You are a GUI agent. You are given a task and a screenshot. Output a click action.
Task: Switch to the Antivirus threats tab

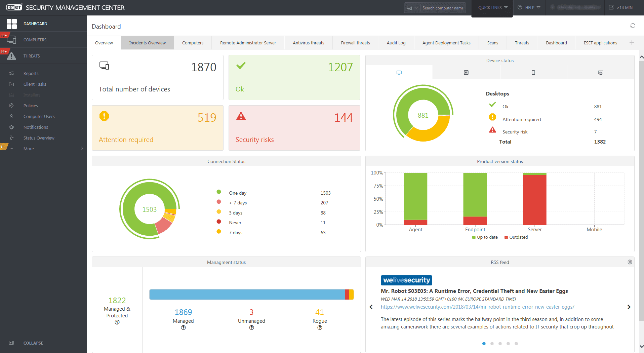pyautogui.click(x=308, y=43)
